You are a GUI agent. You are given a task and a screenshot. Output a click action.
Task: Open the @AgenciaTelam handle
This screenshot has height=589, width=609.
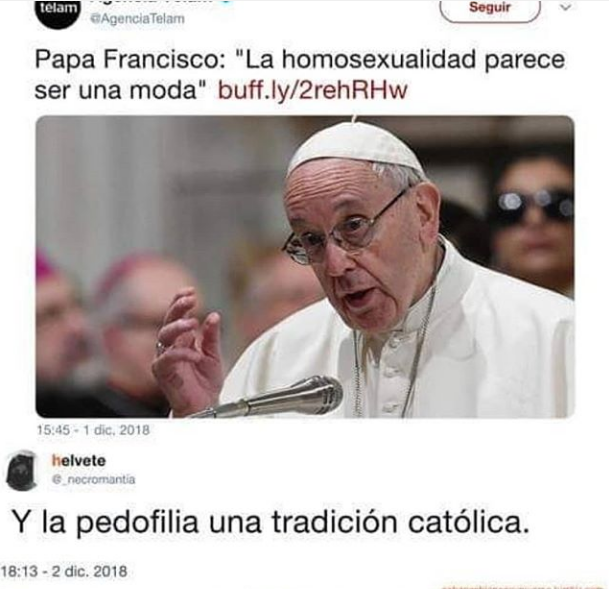pyautogui.click(x=137, y=19)
